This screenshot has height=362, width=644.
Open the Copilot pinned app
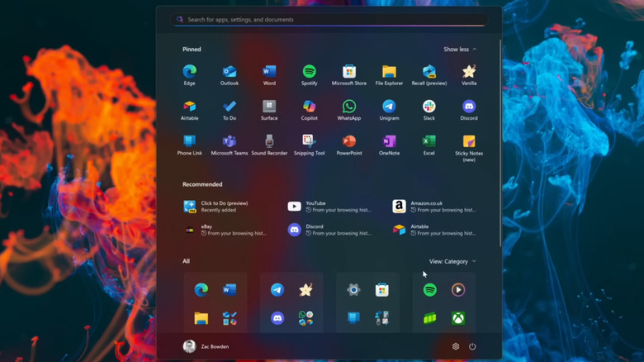(310, 110)
